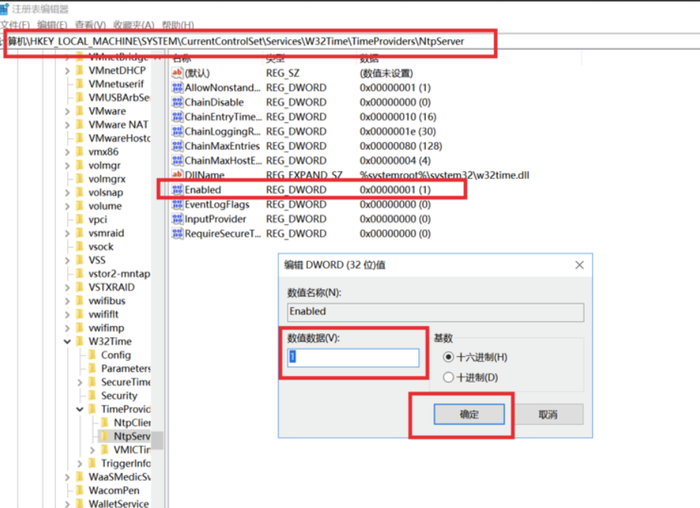Select the Parameters tree item
Viewport: 700px width, 508px height.
(x=125, y=368)
